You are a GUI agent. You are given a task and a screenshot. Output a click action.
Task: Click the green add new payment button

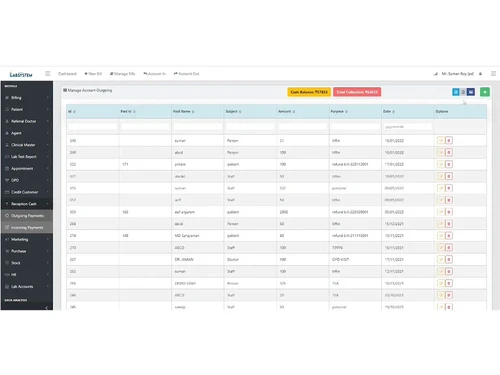coord(485,92)
